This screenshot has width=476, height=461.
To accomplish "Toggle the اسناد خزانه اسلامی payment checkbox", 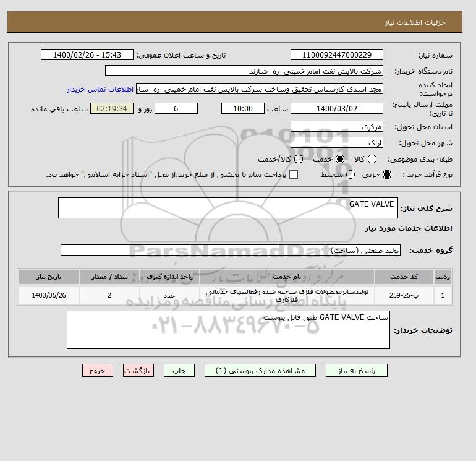I will (x=294, y=174).
